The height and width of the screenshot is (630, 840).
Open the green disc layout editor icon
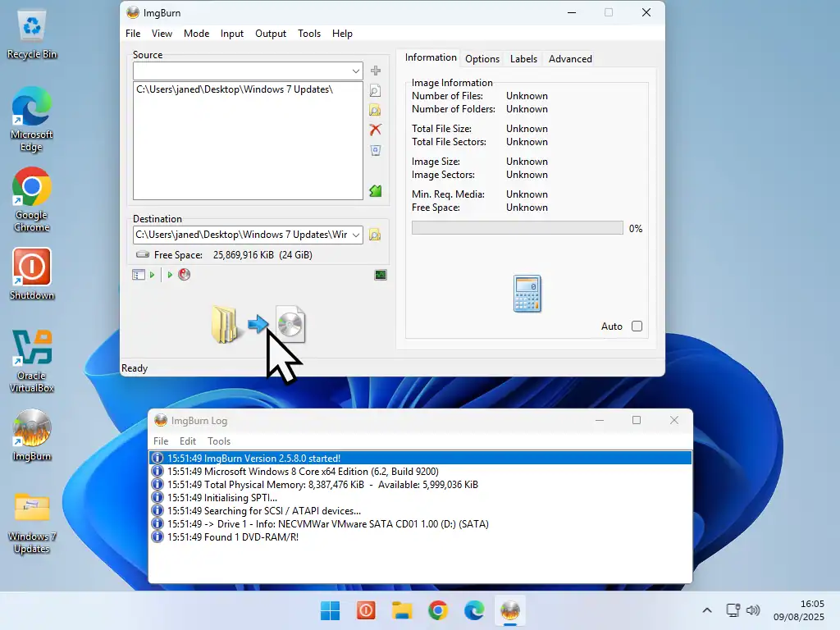coord(375,191)
